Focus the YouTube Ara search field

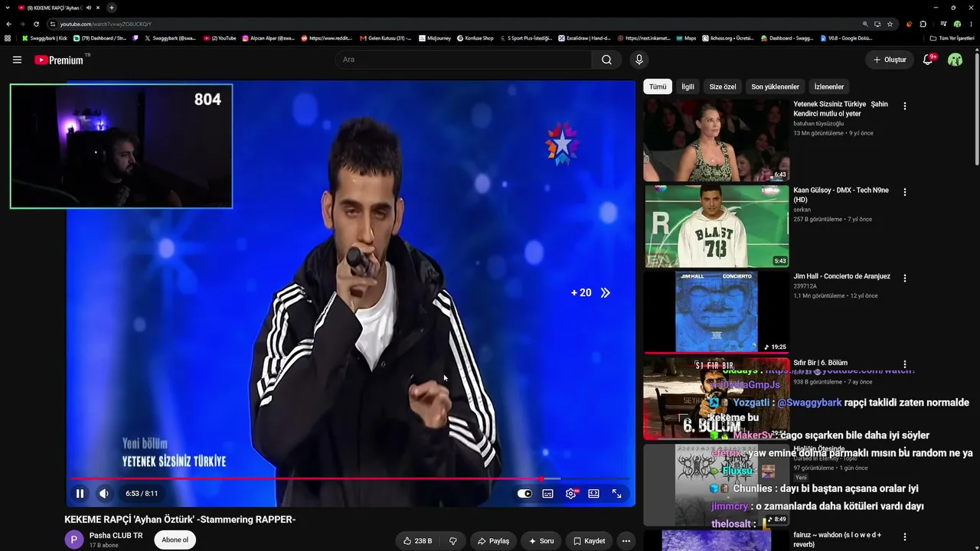point(463,60)
